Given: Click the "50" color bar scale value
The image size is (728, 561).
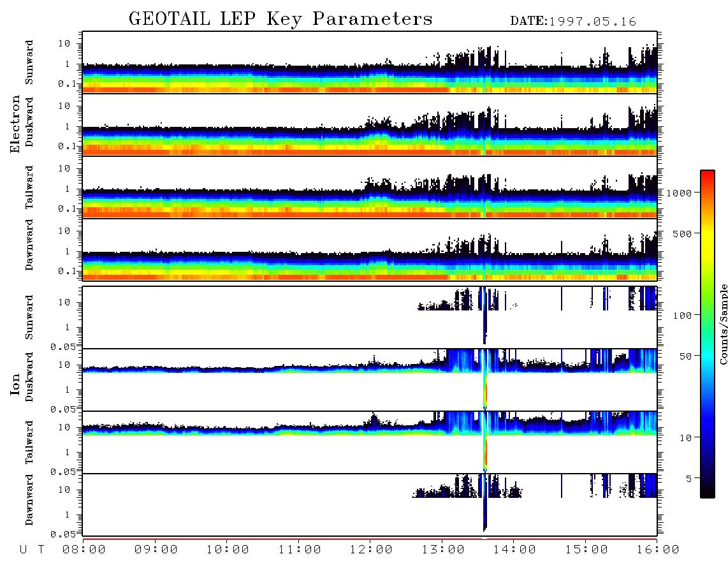Looking at the screenshot, I should [685, 356].
